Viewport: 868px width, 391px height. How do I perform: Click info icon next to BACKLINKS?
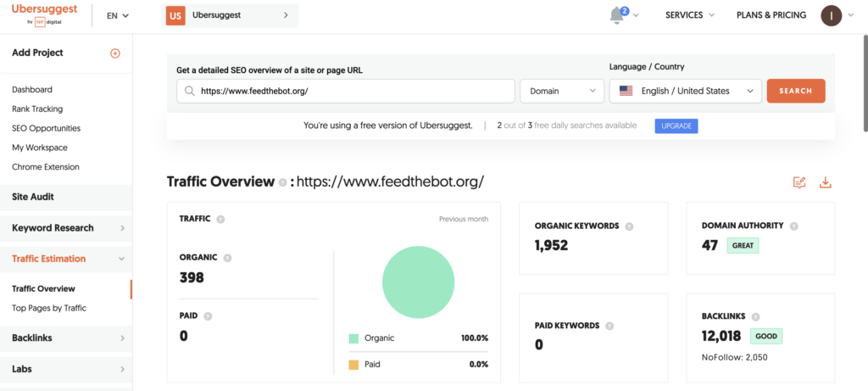755,317
